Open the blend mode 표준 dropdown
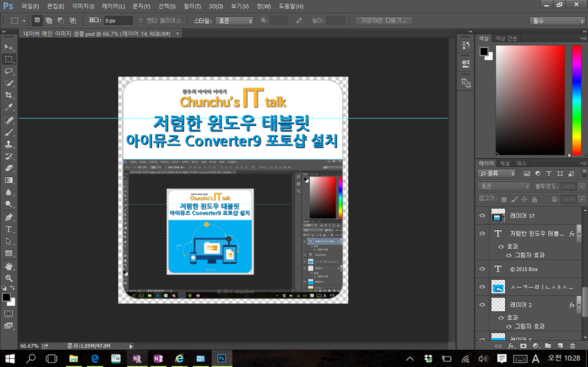 504,186
